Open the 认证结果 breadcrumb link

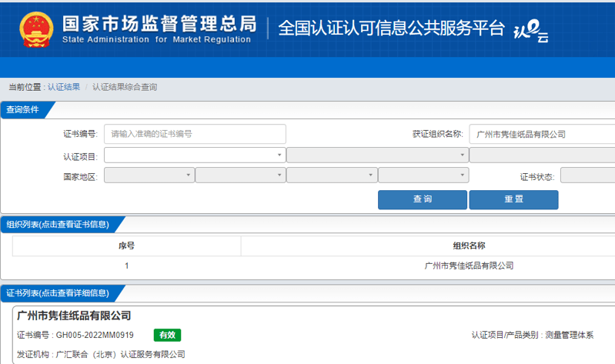click(x=64, y=87)
